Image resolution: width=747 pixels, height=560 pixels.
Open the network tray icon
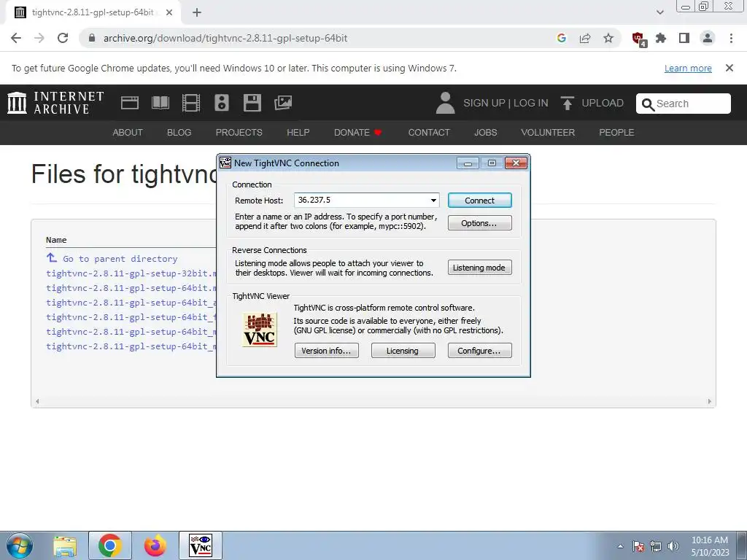coord(656,546)
